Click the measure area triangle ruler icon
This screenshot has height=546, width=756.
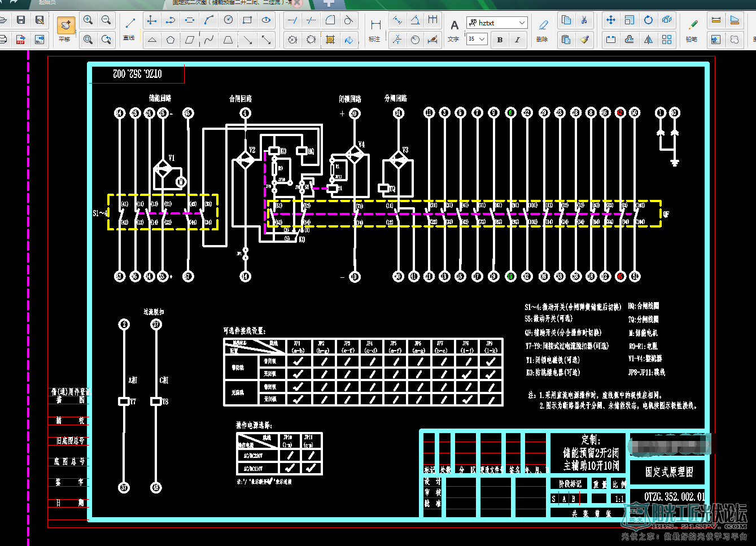point(735,20)
